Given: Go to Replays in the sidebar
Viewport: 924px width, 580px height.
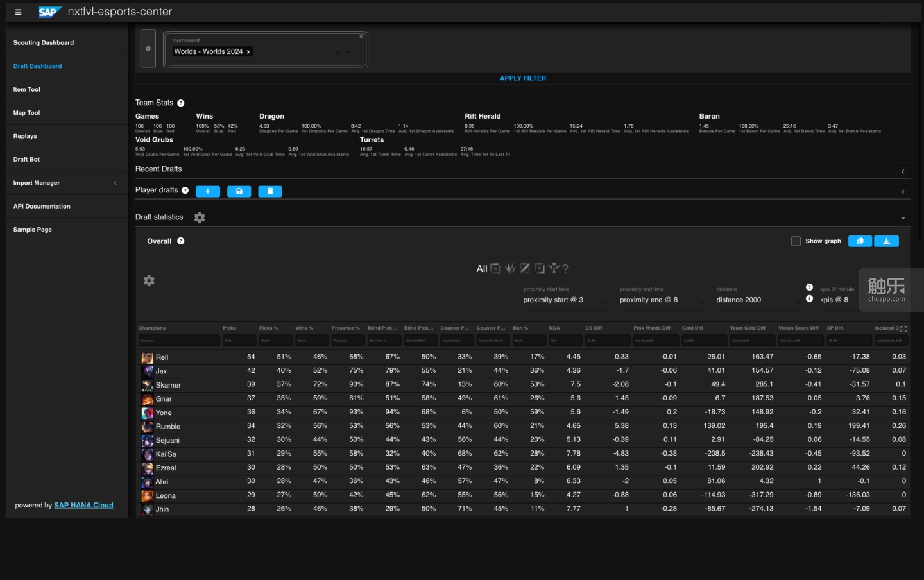Looking at the screenshot, I should click(25, 136).
